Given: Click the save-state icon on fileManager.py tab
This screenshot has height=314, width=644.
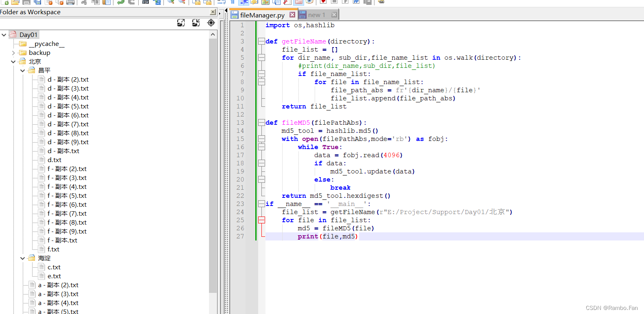Looking at the screenshot, I should (x=235, y=15).
